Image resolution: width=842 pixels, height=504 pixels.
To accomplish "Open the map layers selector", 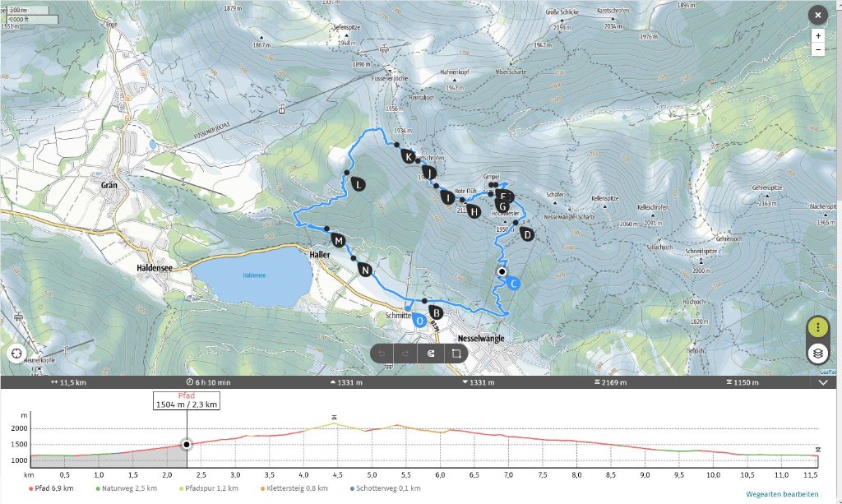I will coord(817,354).
